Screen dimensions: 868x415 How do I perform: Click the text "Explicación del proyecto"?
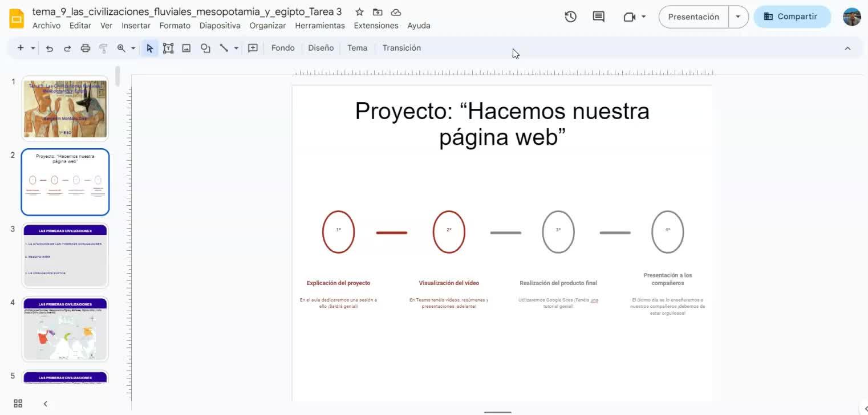(339, 283)
